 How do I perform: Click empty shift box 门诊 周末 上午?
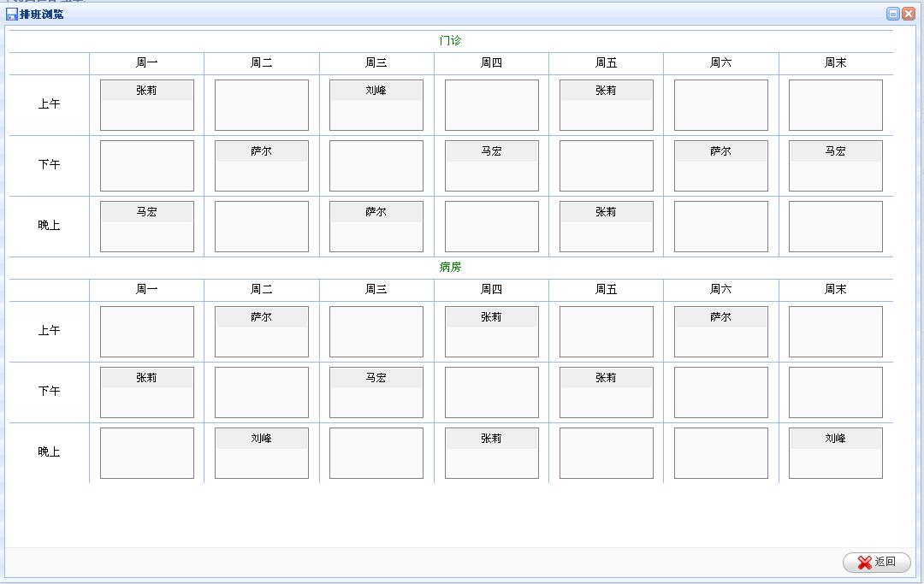click(x=836, y=105)
